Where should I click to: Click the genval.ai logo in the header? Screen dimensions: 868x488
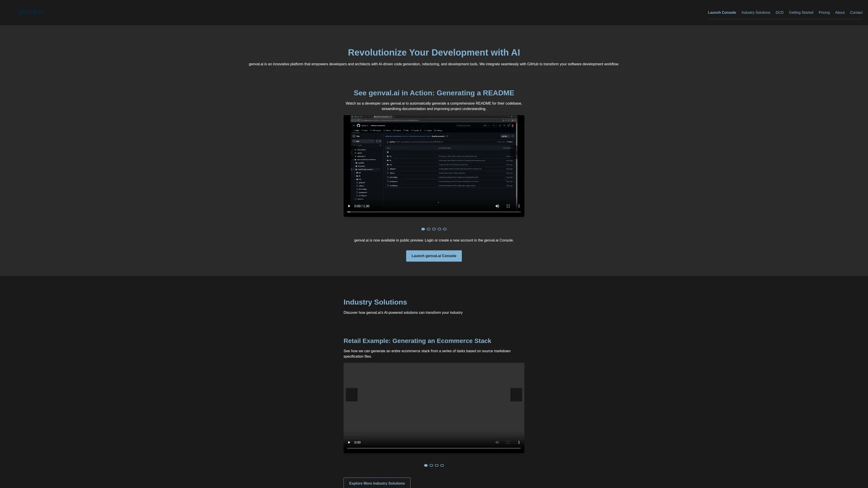30,12
